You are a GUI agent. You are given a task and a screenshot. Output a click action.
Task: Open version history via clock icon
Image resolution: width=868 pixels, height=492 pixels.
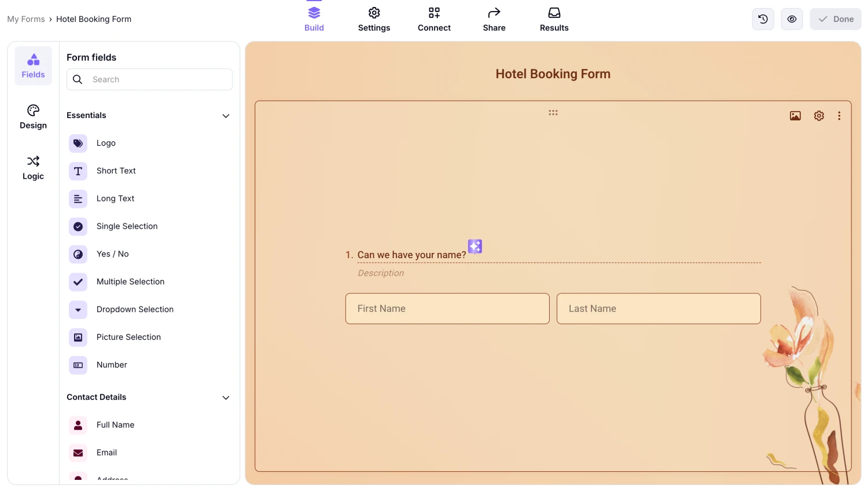tap(762, 19)
